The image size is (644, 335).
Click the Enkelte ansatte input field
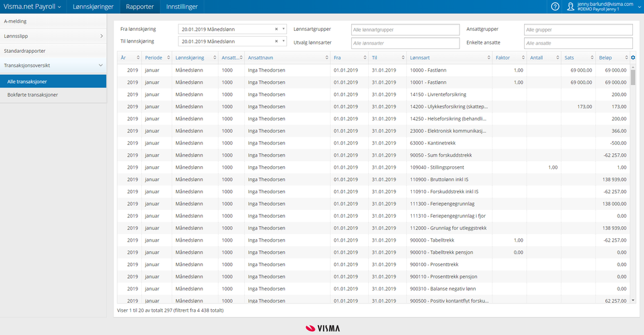[x=578, y=43]
